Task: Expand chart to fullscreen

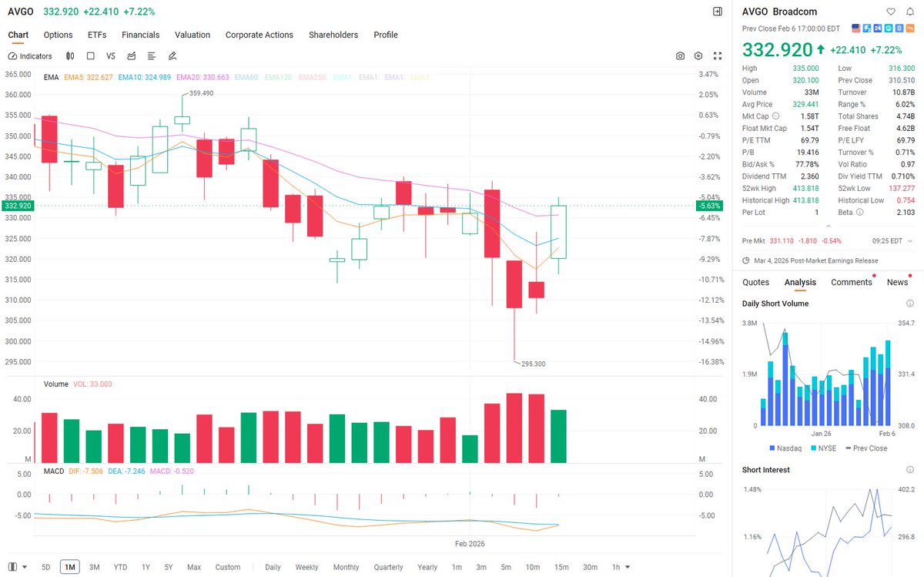Action: (x=718, y=56)
